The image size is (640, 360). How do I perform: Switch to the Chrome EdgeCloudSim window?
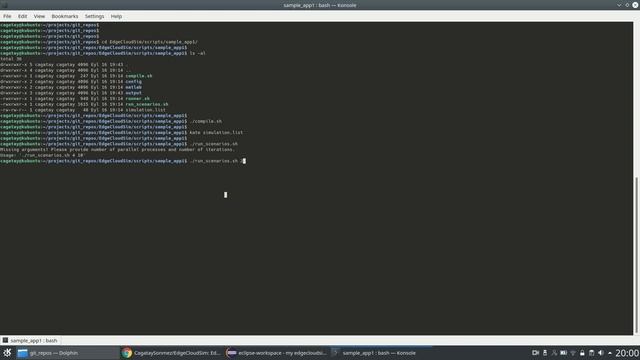pos(172,353)
